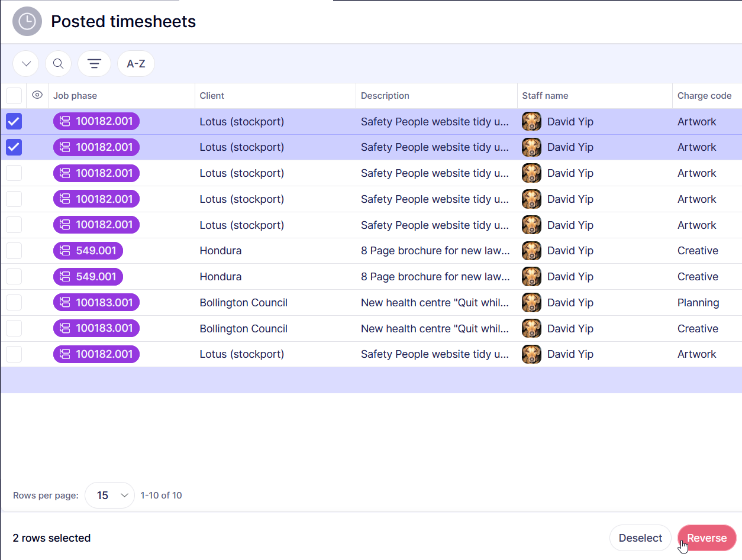742x560 pixels.
Task: Open the search magnifier tool
Action: click(58, 64)
